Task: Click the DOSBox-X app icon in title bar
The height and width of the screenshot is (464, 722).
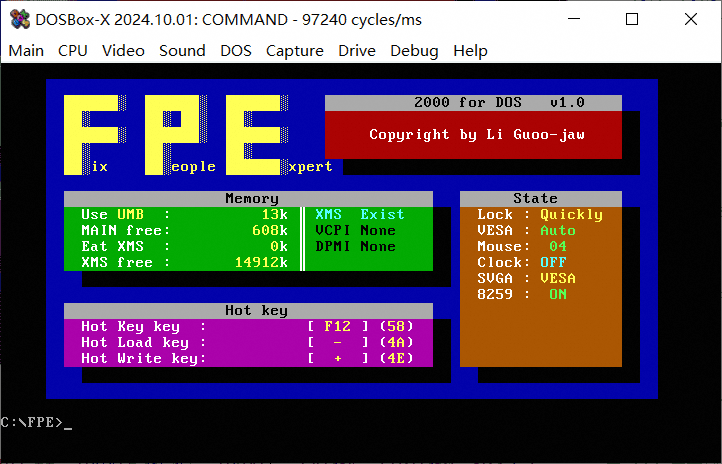Action: point(19,19)
